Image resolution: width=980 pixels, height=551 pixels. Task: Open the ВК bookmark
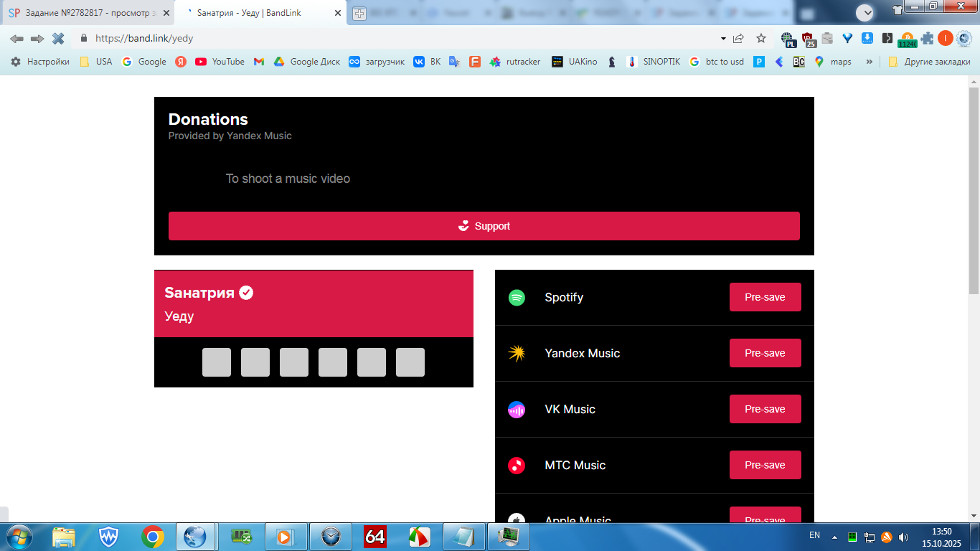(428, 62)
